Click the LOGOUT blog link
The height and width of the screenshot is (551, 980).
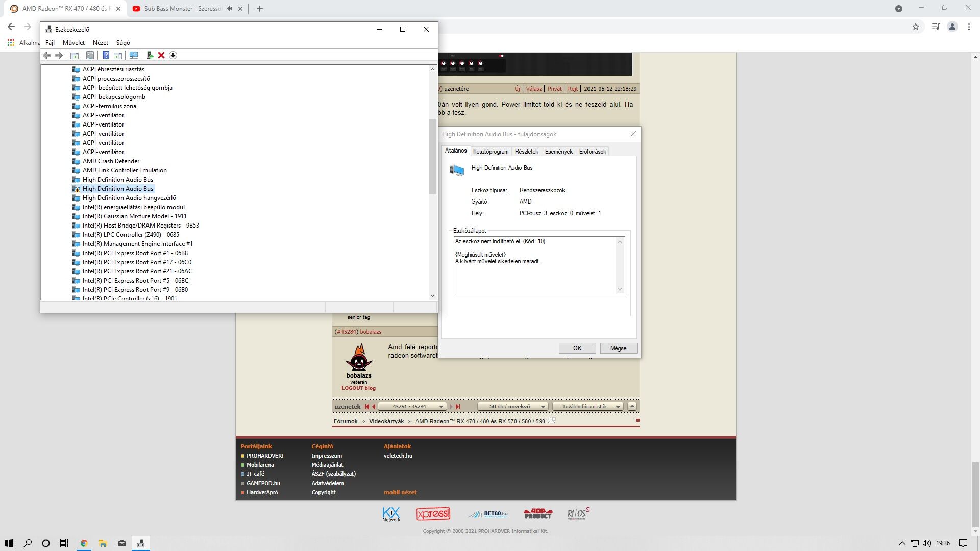tap(358, 388)
